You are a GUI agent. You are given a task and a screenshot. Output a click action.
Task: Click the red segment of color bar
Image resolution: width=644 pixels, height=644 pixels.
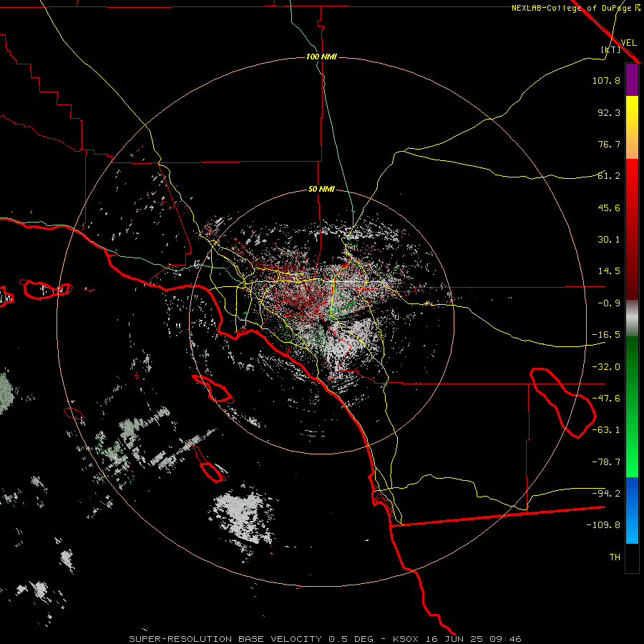click(x=632, y=229)
